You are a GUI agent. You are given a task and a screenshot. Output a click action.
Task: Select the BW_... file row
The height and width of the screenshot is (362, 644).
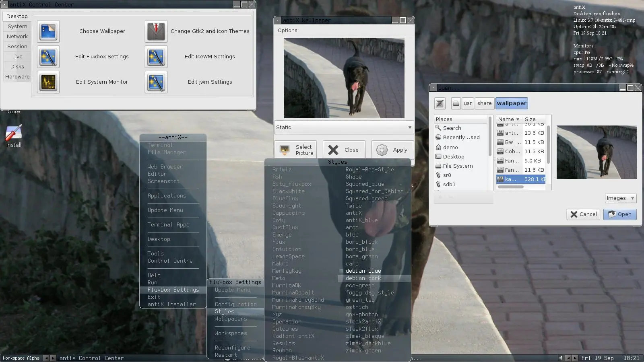click(x=521, y=142)
